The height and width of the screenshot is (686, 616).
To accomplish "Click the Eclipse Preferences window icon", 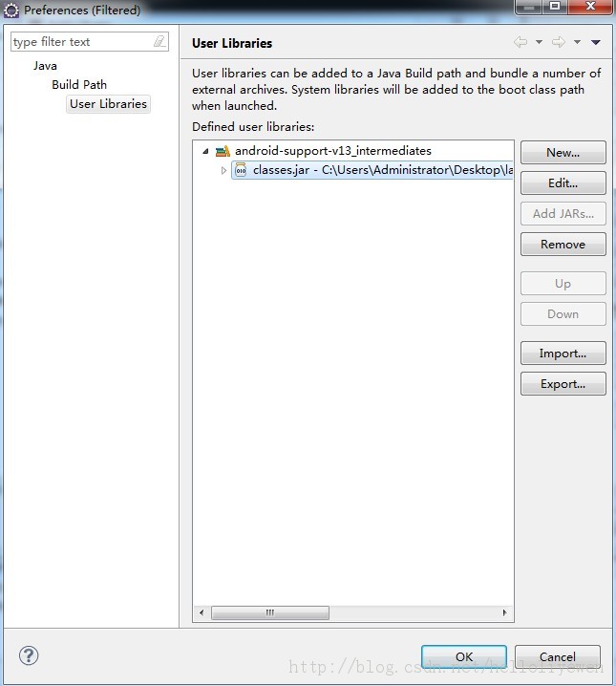I will coord(11,11).
